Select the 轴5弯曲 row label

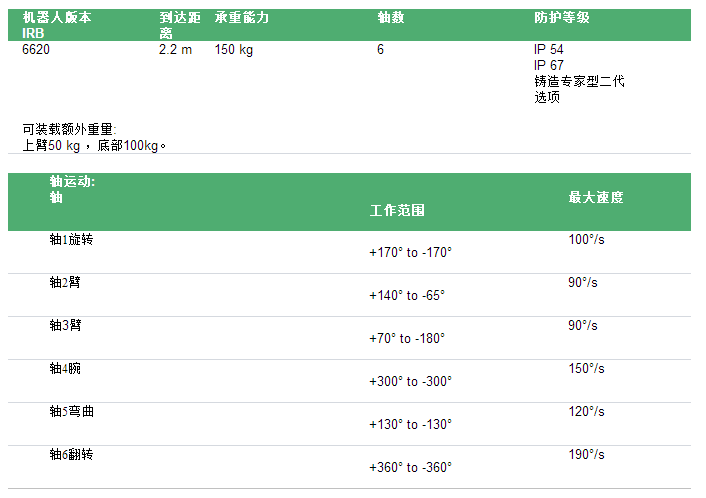point(72,411)
